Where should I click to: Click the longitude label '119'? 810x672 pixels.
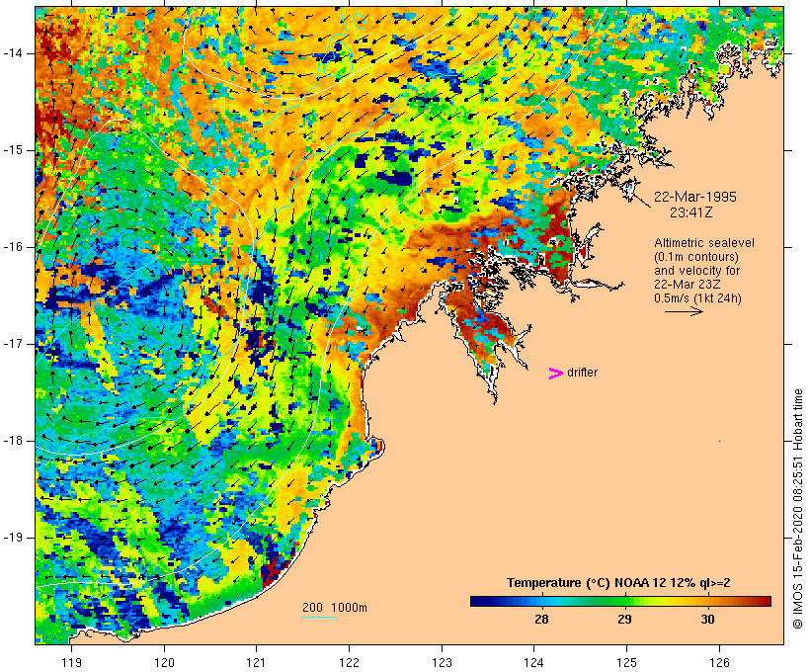pos(71,662)
